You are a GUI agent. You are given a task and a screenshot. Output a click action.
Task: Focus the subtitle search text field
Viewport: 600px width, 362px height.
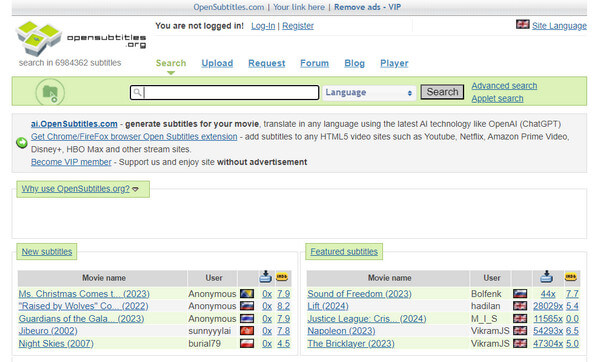coord(224,92)
